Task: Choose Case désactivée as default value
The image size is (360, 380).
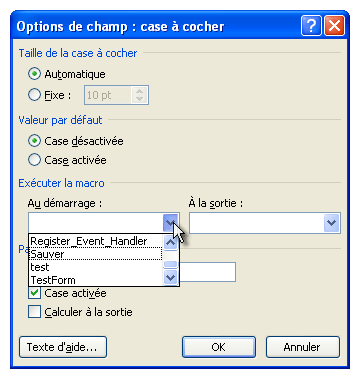Action: point(34,141)
